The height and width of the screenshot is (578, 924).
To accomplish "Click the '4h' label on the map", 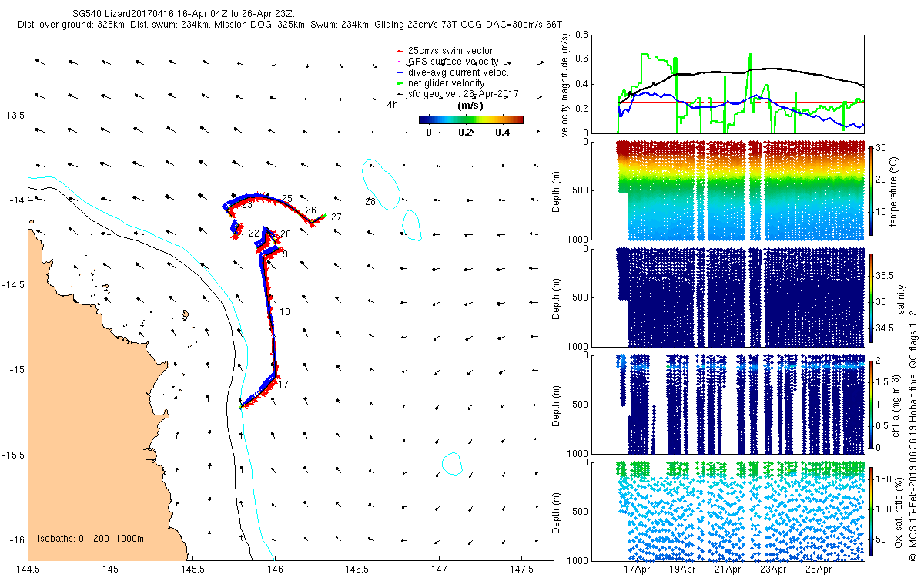I will (393, 105).
